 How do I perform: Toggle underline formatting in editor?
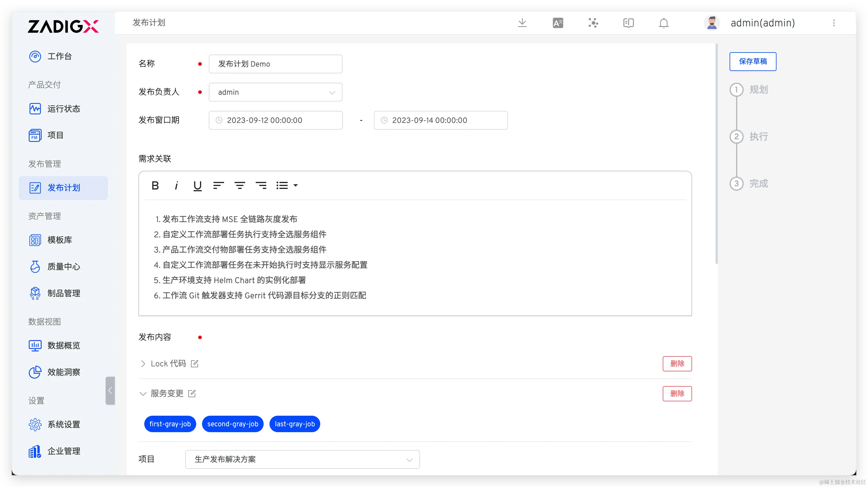197,185
